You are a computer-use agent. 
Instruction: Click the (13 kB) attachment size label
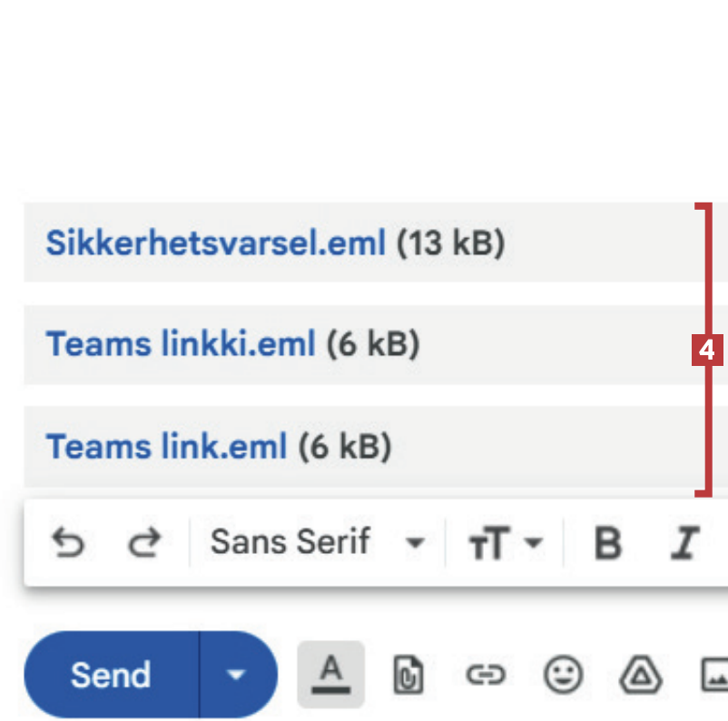450,243
